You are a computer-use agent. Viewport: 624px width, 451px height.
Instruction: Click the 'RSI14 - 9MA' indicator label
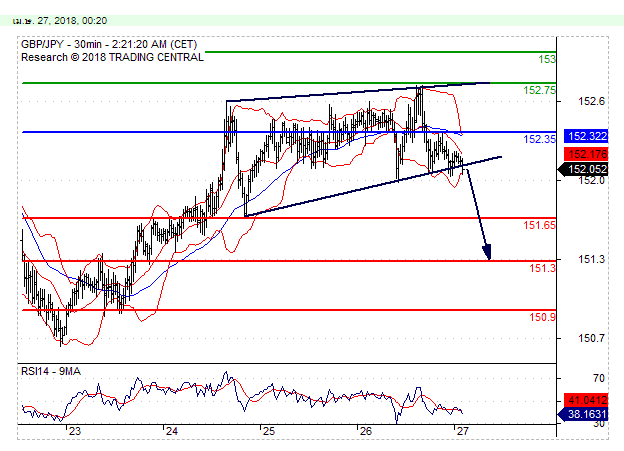tap(51, 371)
